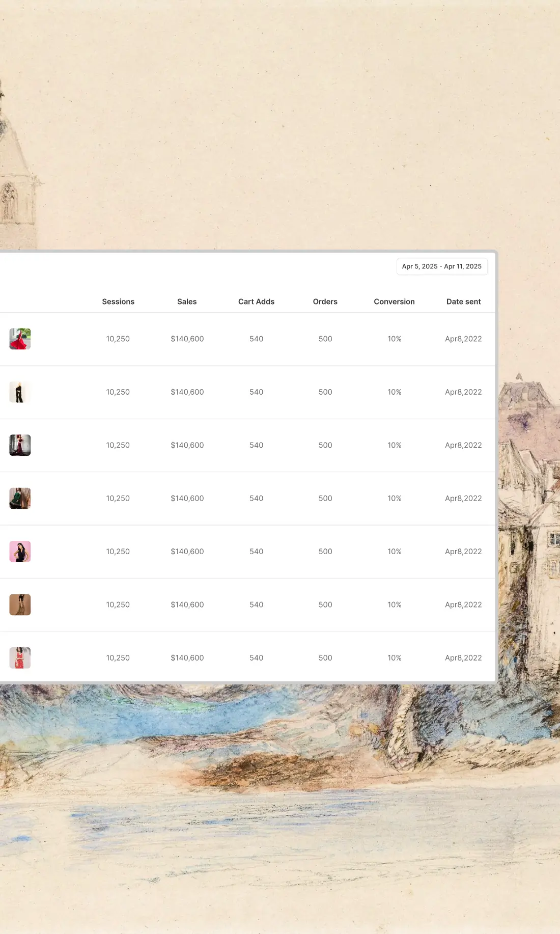Open the maroon gown on dark background thumbnail

pyautogui.click(x=20, y=445)
